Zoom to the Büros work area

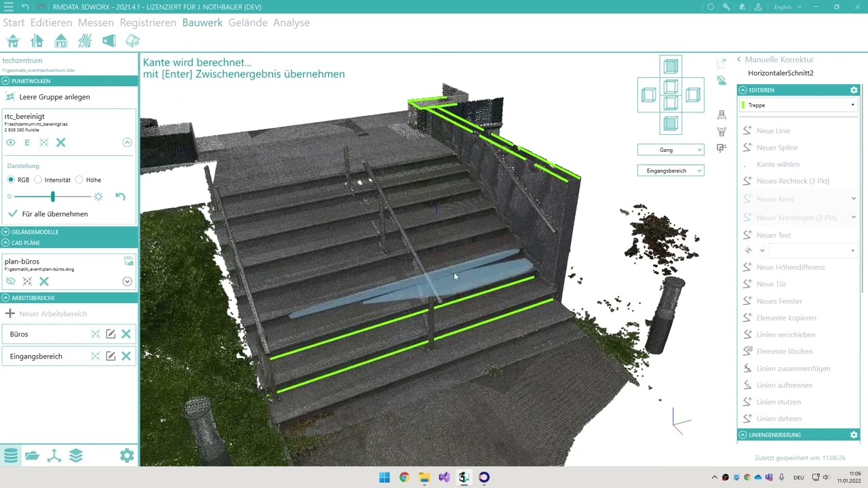[96, 334]
